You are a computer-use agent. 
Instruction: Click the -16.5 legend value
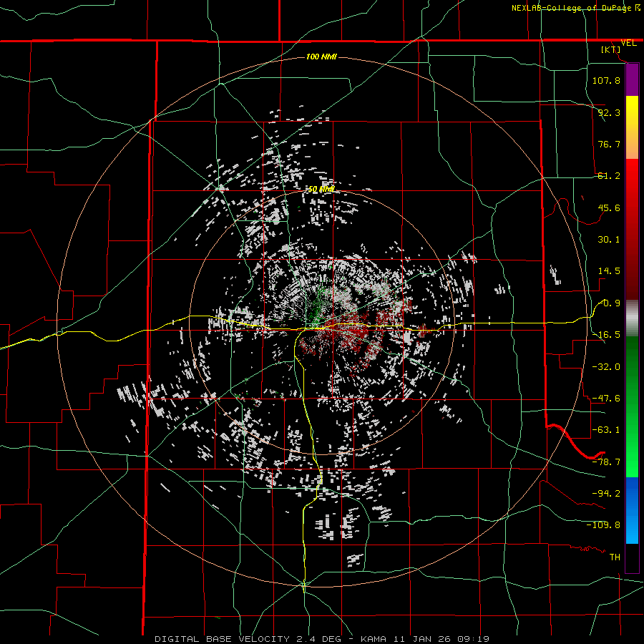pos(606,335)
